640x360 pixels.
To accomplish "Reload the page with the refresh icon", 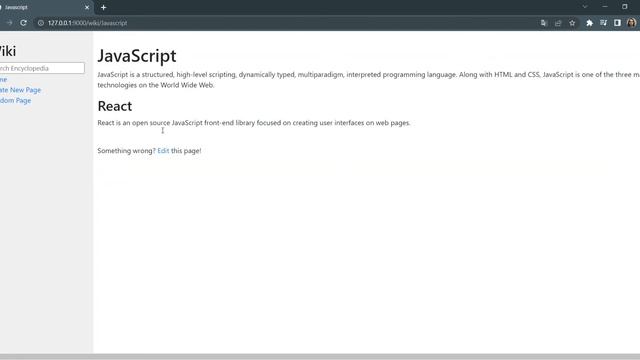I will 23,23.
